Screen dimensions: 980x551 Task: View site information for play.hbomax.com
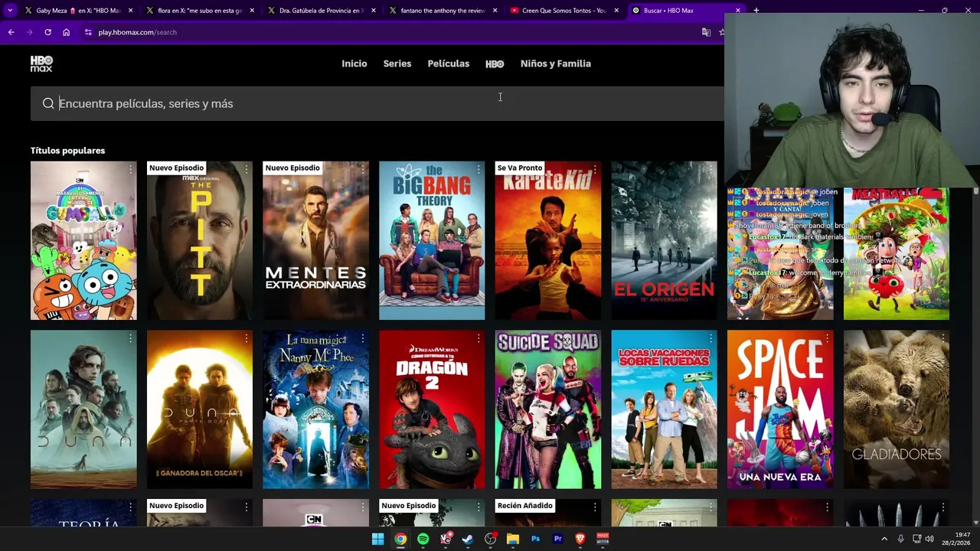(x=88, y=32)
